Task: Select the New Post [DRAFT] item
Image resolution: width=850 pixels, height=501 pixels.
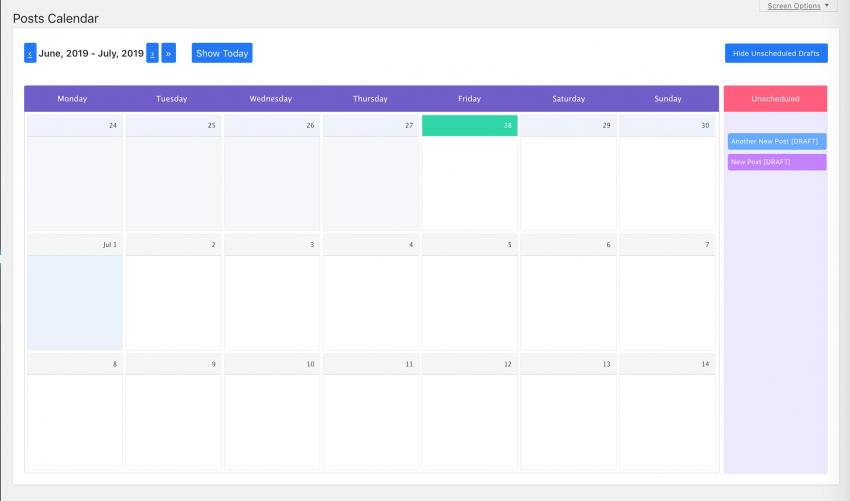Action: [777, 162]
